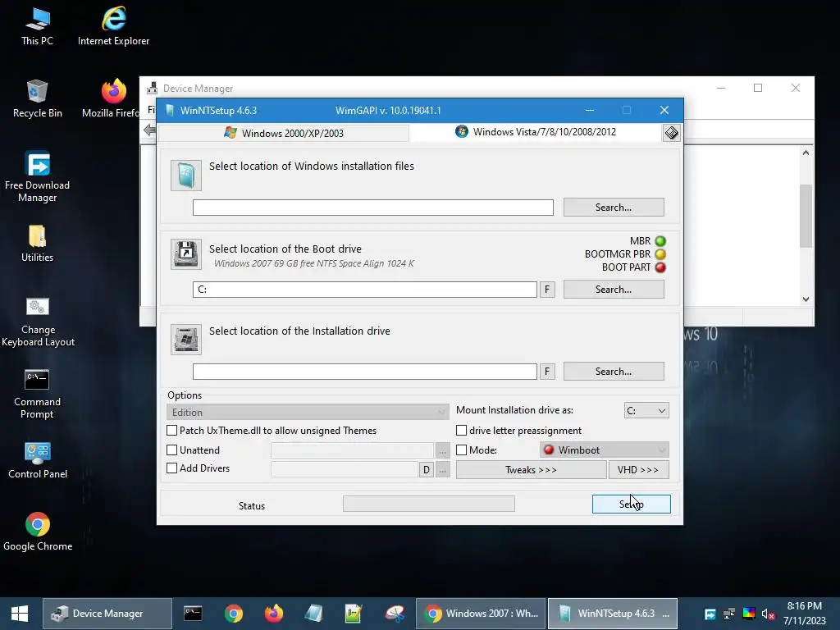Click the D button next to Add Drivers
This screenshot has width=840, height=630.
point(426,470)
